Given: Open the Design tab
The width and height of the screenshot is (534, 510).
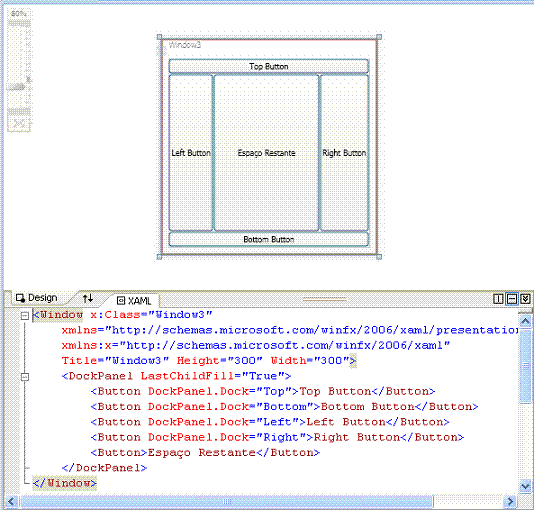Looking at the screenshot, I should 37,298.
